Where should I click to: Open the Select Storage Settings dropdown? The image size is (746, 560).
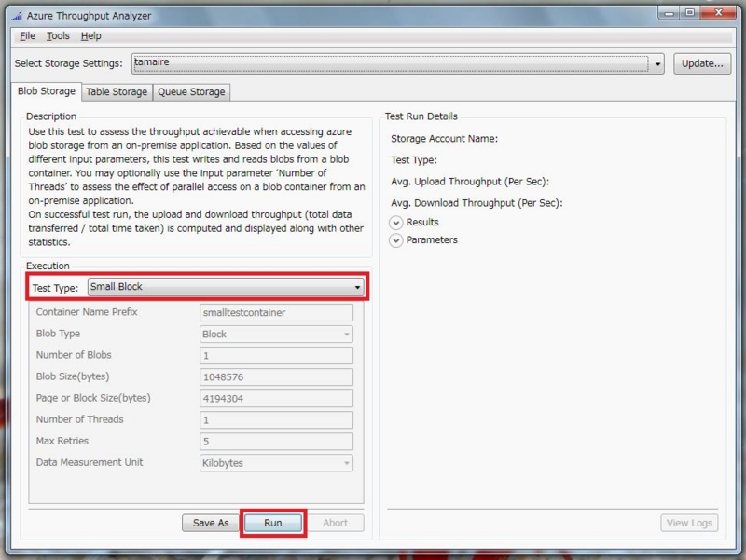pyautogui.click(x=398, y=63)
